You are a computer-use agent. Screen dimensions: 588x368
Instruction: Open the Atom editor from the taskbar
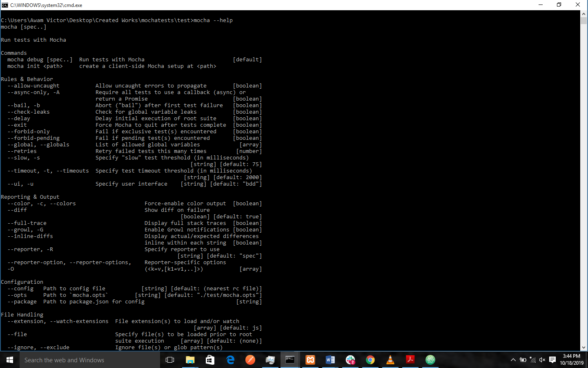click(x=430, y=360)
